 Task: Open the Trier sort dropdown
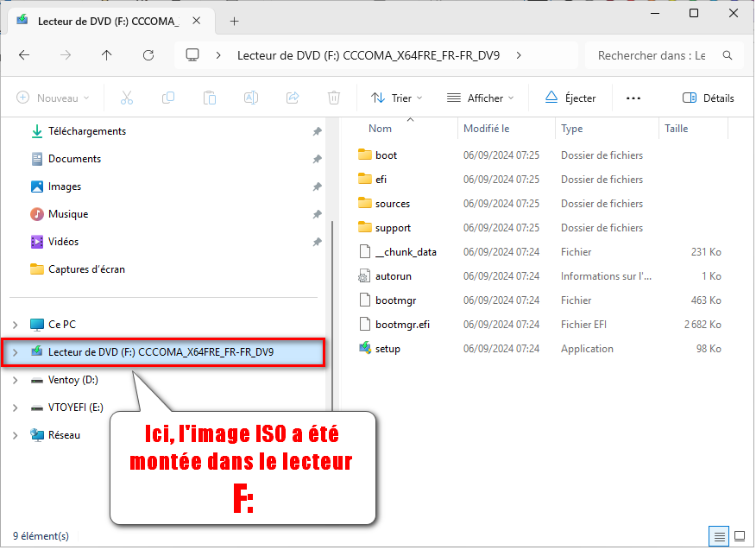392,98
